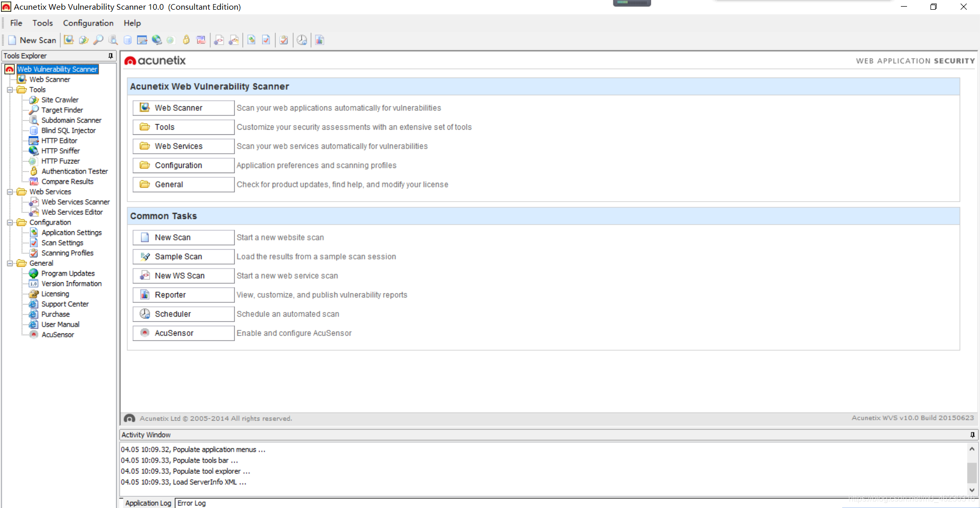Click the Configuration button in main panel
This screenshot has width=980, height=508.
183,165
